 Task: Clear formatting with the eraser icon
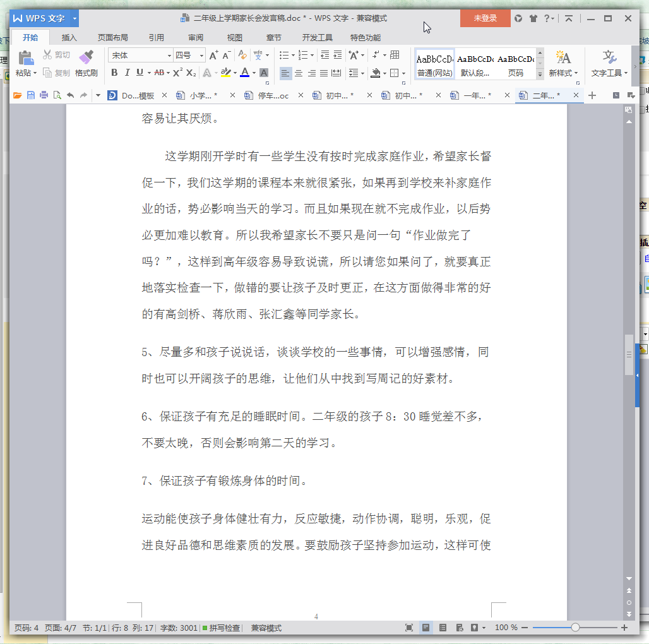tap(242, 55)
